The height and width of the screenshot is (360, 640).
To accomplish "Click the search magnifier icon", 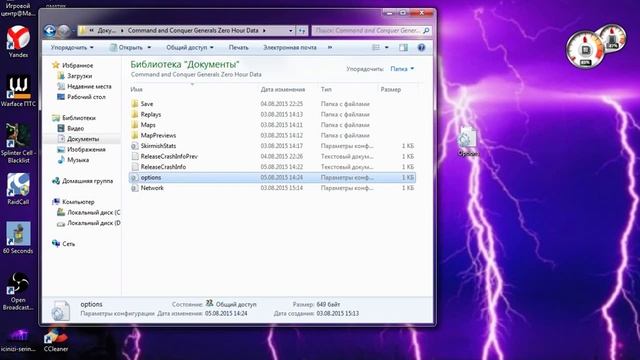I will click(x=426, y=31).
